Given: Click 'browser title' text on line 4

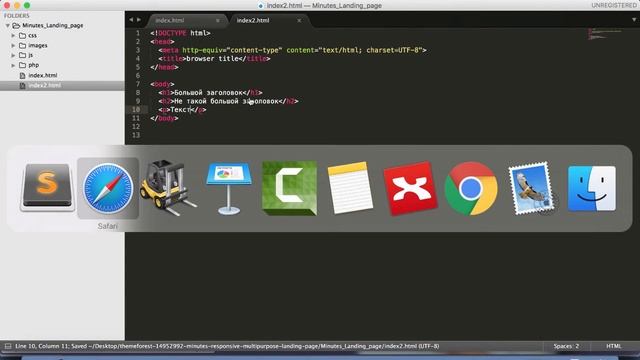Looking at the screenshot, I should pyautogui.click(x=212, y=59).
